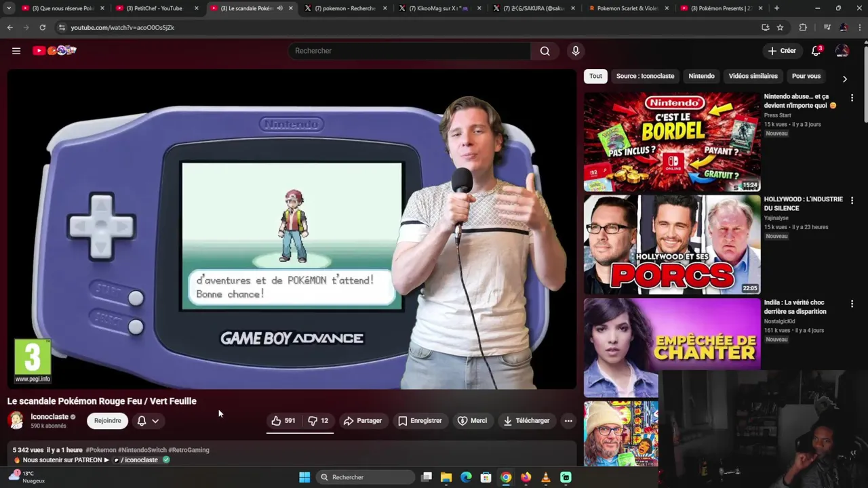Viewport: 868px width, 488px height.
Task: Launch Microsoft Edge from taskbar
Action: [x=466, y=477]
